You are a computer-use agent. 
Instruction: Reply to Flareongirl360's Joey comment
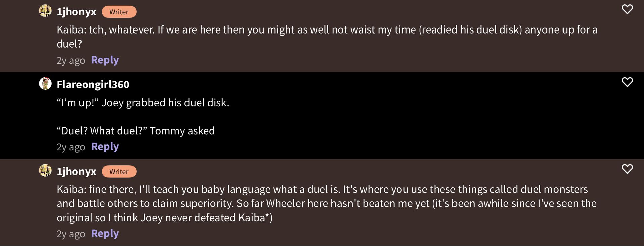105,147
